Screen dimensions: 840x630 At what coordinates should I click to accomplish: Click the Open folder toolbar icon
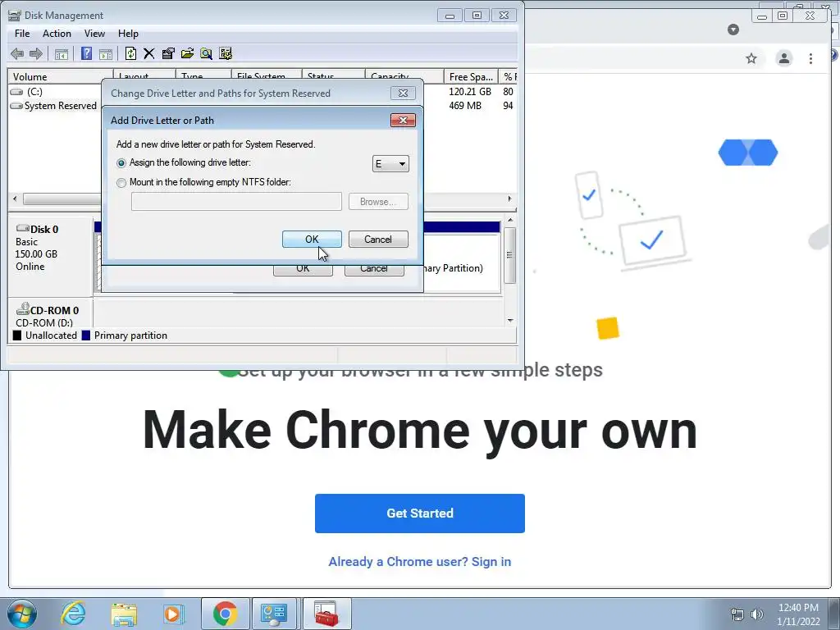tap(187, 53)
